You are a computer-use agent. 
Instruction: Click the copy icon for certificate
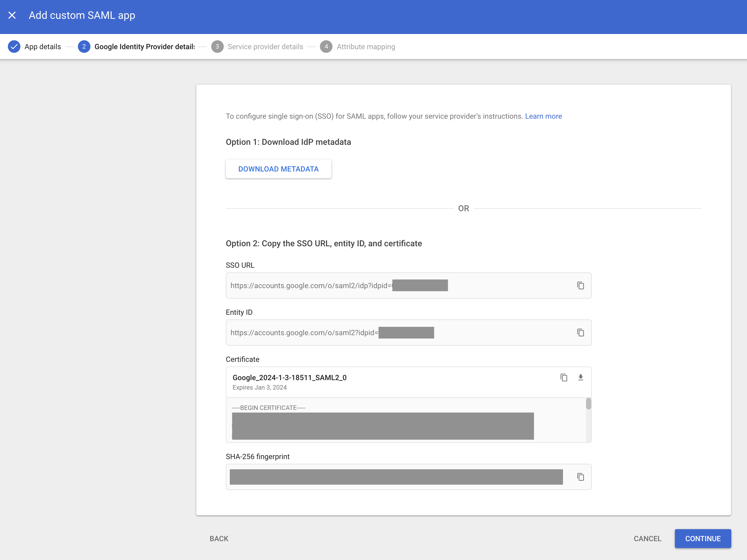[x=564, y=377]
